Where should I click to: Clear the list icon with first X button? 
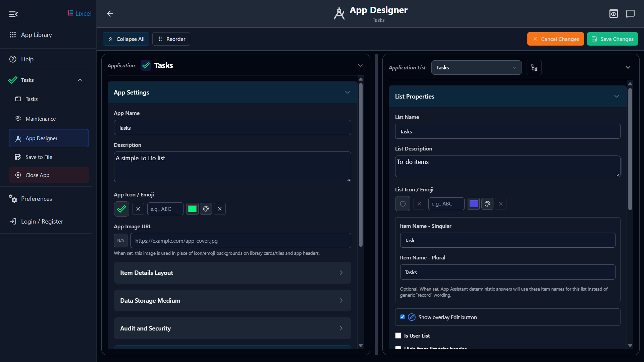coord(419,204)
